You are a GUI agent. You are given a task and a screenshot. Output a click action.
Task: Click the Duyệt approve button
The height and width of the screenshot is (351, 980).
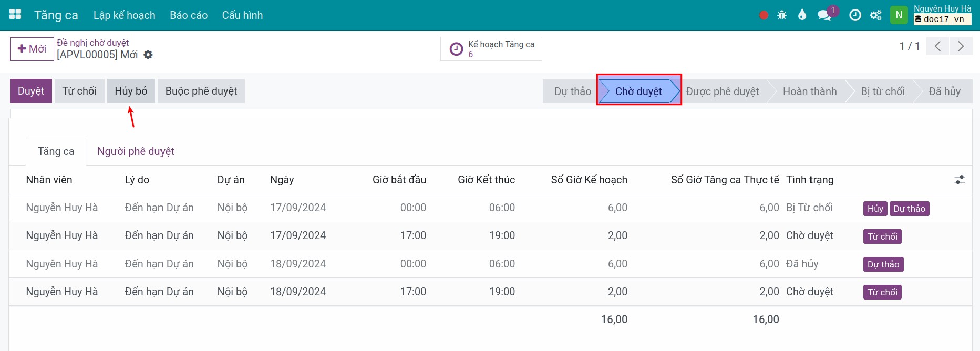pos(31,91)
